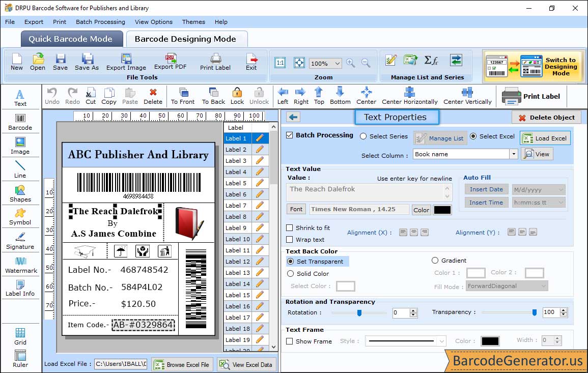Viewport: 588px width, 373px height.
Task: Click the Zoom in magnifier
Action: [351, 63]
